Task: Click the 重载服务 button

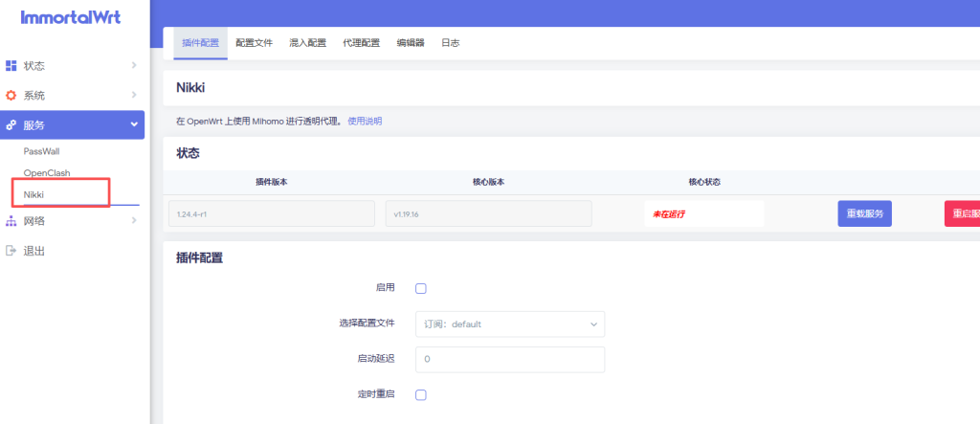Action: pos(865,213)
